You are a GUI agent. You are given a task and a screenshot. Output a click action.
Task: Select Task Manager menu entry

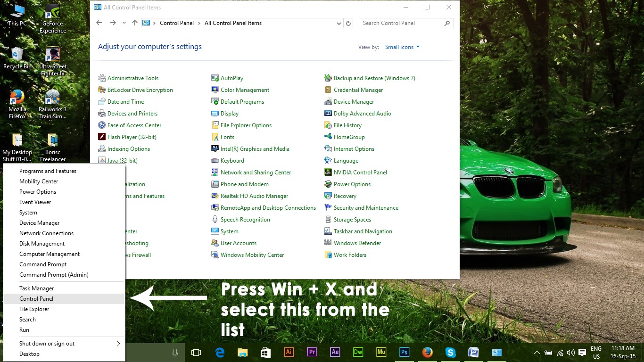(64, 288)
